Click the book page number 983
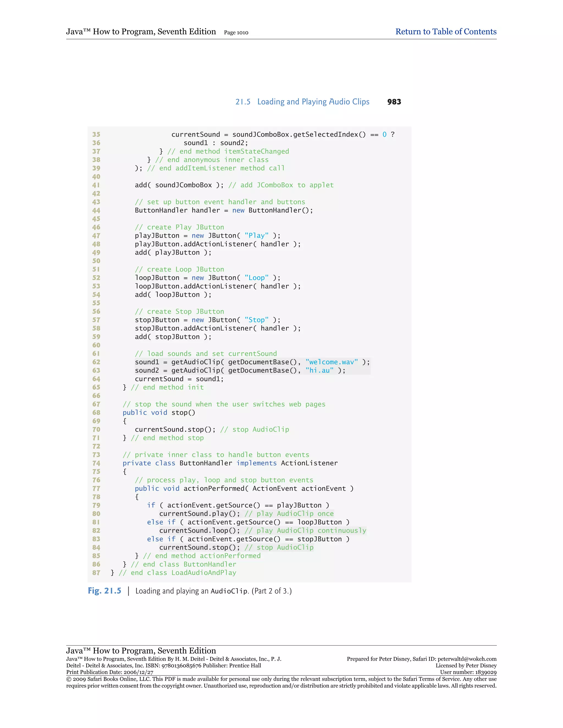563x728 pixels. click(394, 102)
